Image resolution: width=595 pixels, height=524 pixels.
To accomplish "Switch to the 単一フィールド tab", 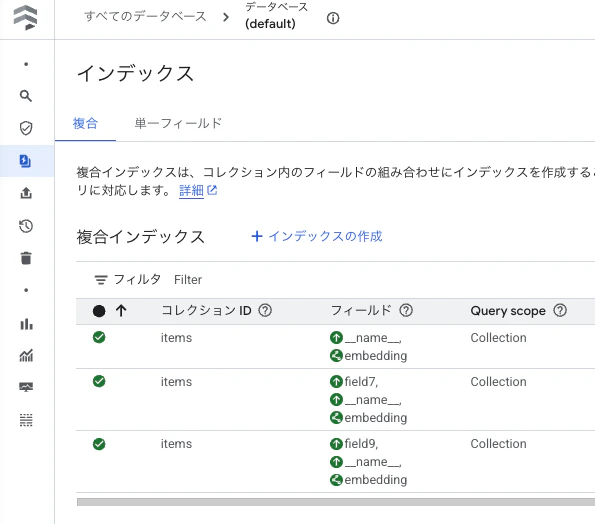I will [x=178, y=123].
